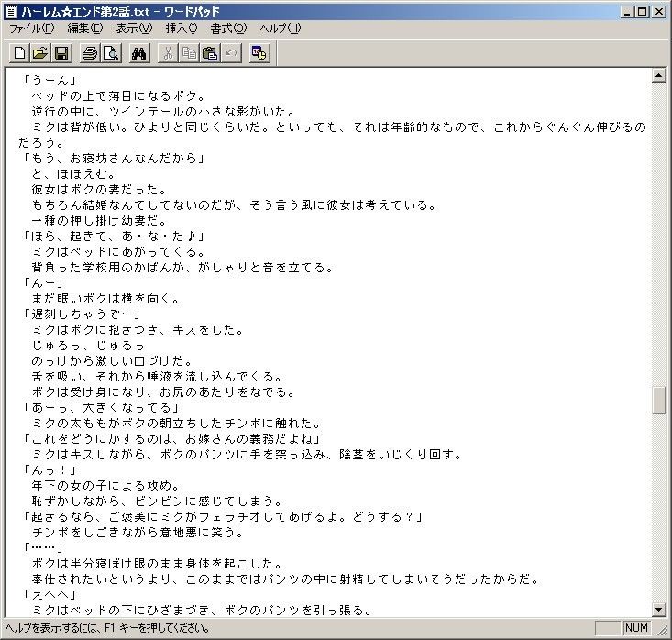672x640 pixels.
Task: Print the document using the printer icon
Action: click(90, 53)
